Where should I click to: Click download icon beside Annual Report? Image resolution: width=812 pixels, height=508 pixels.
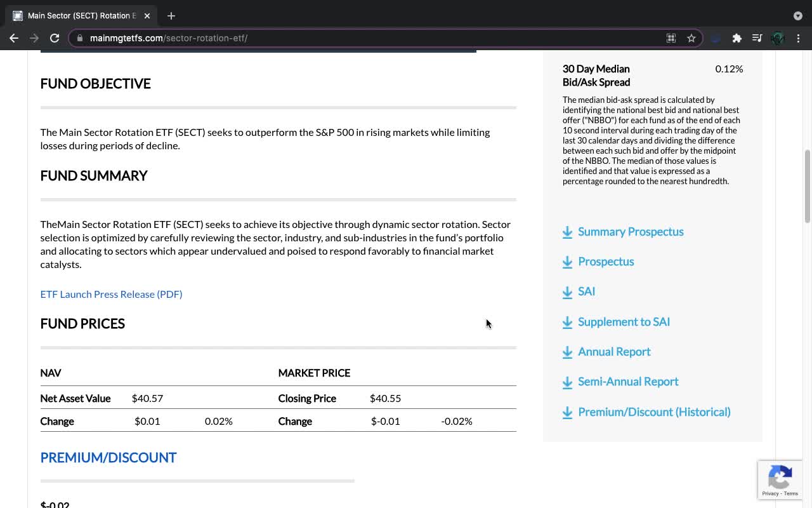click(x=567, y=352)
